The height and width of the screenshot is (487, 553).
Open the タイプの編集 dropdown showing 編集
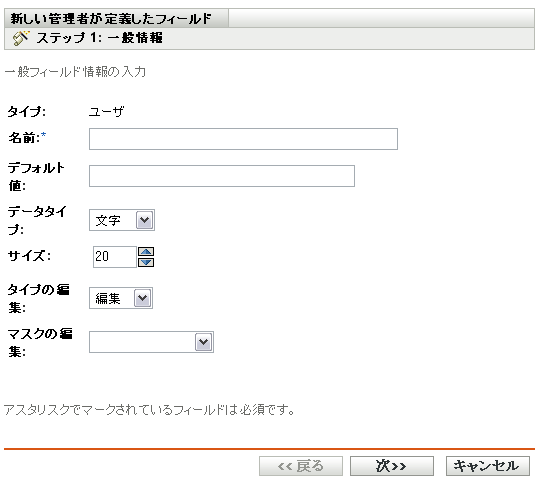coord(121,298)
